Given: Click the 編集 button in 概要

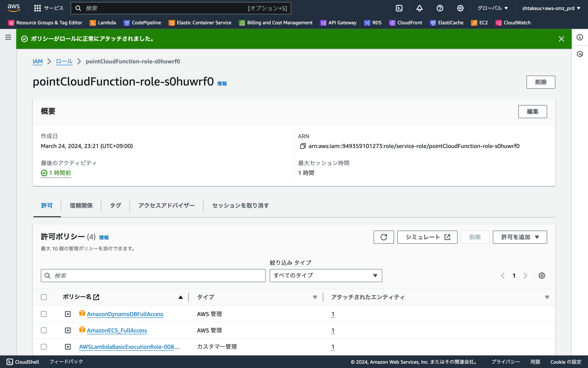Looking at the screenshot, I should coord(533,111).
